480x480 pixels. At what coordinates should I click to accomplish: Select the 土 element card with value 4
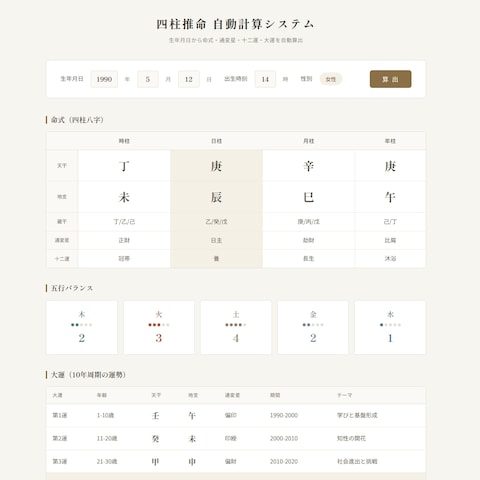(x=236, y=327)
